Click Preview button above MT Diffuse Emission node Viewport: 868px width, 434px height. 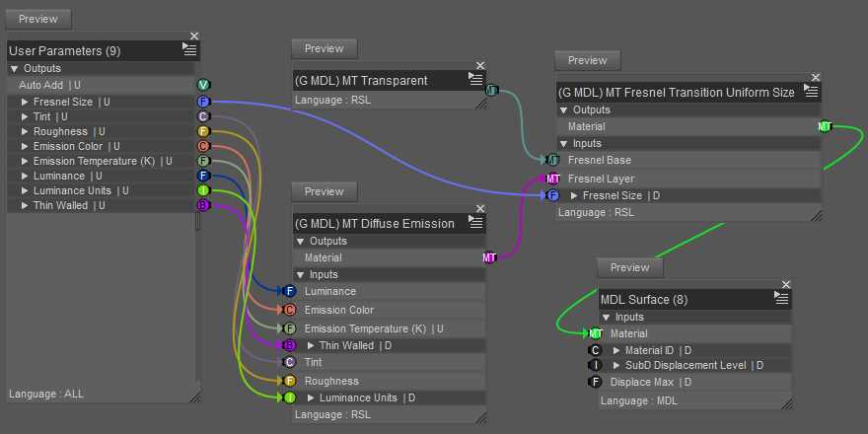(x=325, y=191)
